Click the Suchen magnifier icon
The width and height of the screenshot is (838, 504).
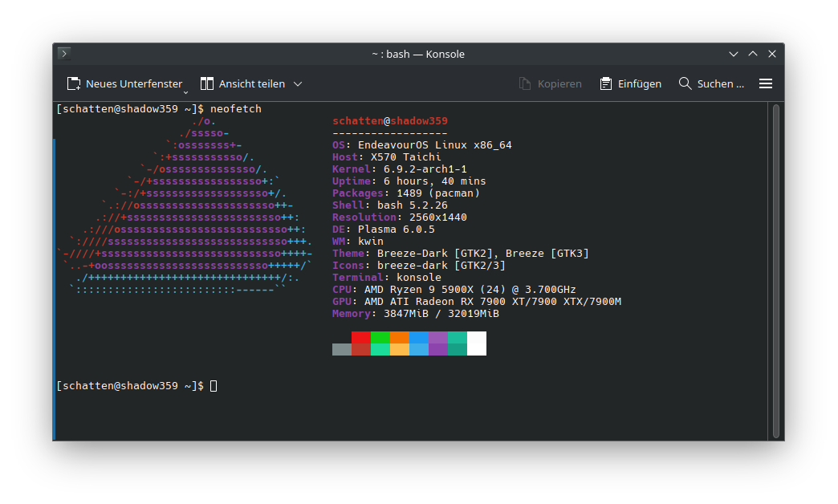pos(685,83)
